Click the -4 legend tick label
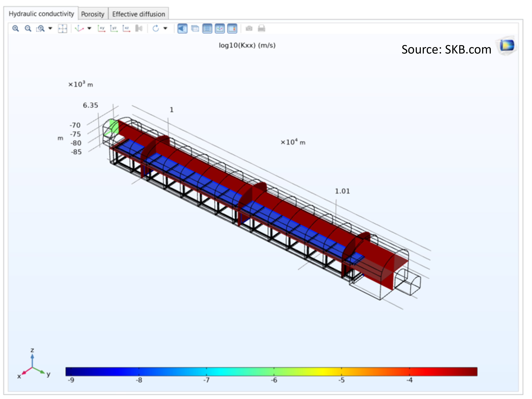Image resolution: width=532 pixels, height=399 pixels. [x=409, y=380]
